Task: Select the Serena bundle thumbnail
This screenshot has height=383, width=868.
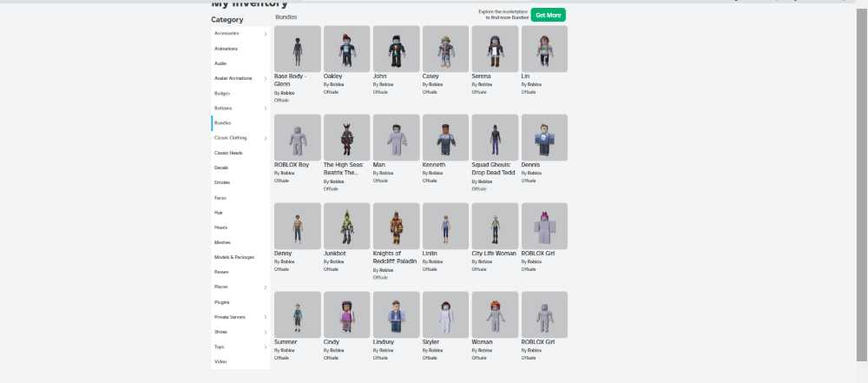Action: (495, 49)
